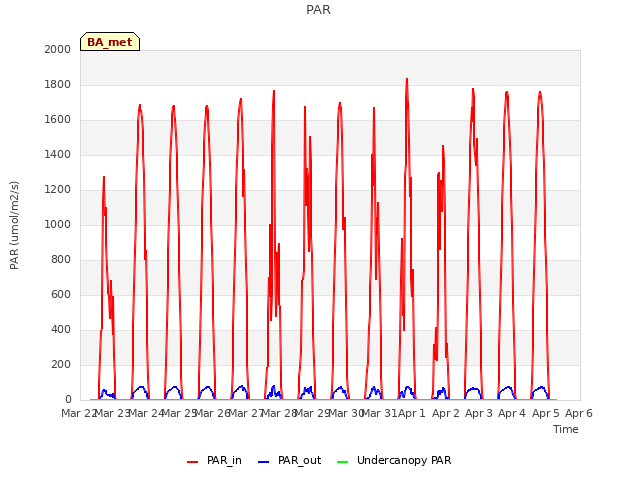
Task: Click the Apr 4 x-axis label
Action: tap(512, 413)
